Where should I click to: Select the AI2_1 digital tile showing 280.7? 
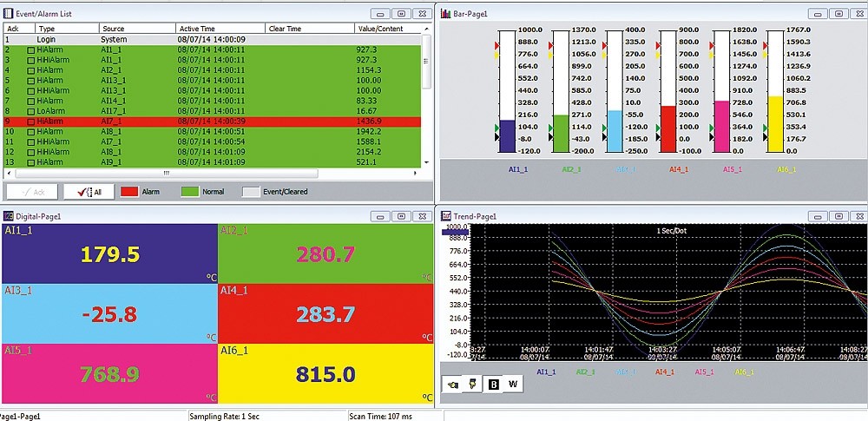click(x=325, y=253)
